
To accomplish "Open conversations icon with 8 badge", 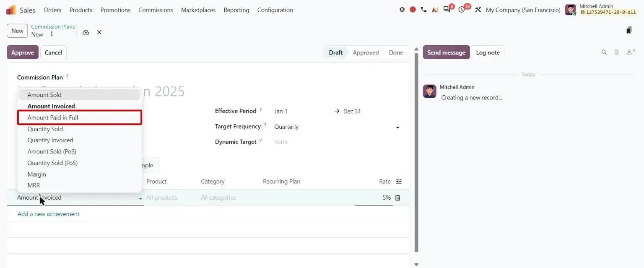I will [447, 10].
